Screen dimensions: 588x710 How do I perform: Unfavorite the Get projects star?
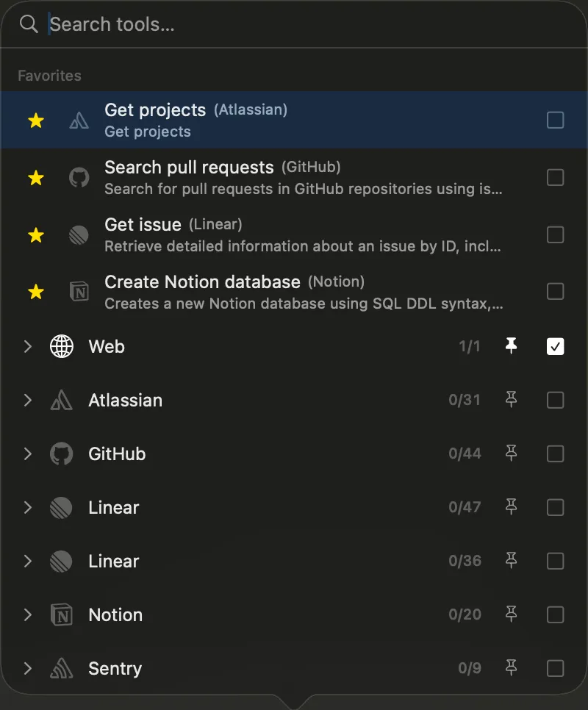pyautogui.click(x=36, y=121)
